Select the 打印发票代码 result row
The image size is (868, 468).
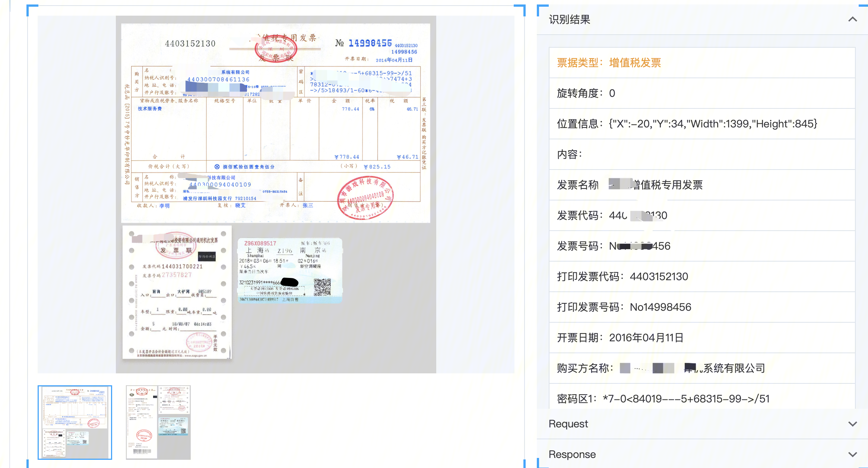702,276
